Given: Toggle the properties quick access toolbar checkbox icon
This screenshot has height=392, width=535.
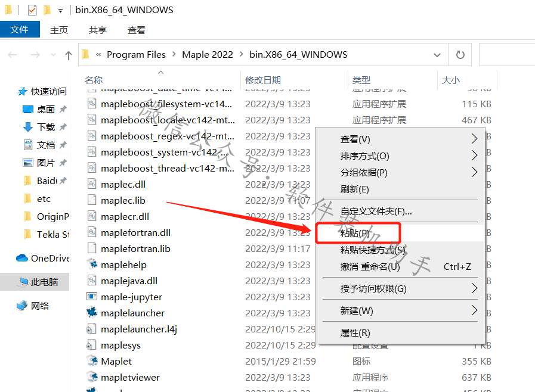Looking at the screenshot, I should point(32,10).
